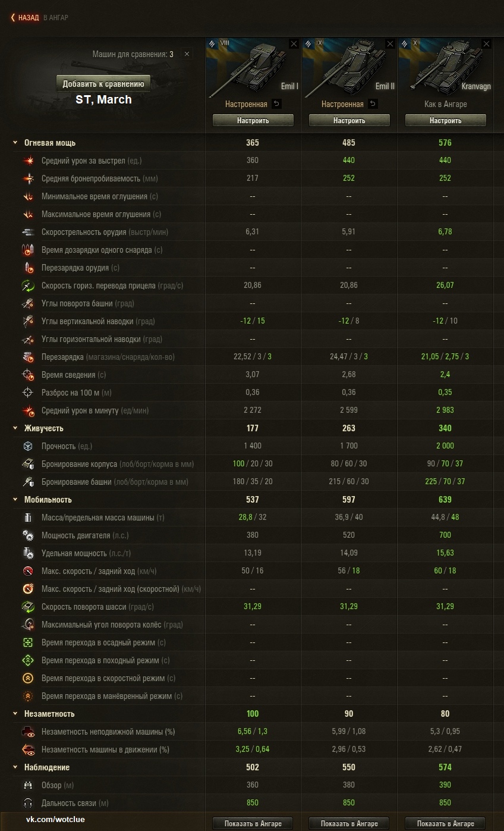Click the Мощность двигателя gears icon
Screen dimensions: 504x831
pos(29,535)
